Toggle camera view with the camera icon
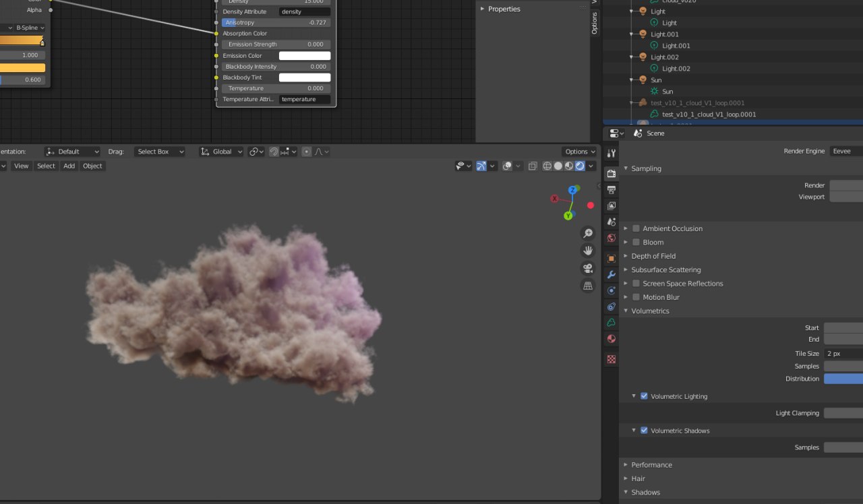Viewport: 863px width, 504px height. pyautogui.click(x=588, y=268)
